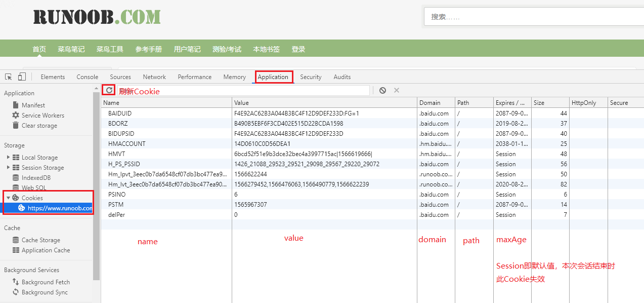Sort by the Size column header
Screen dimensions: 644x303
point(550,102)
